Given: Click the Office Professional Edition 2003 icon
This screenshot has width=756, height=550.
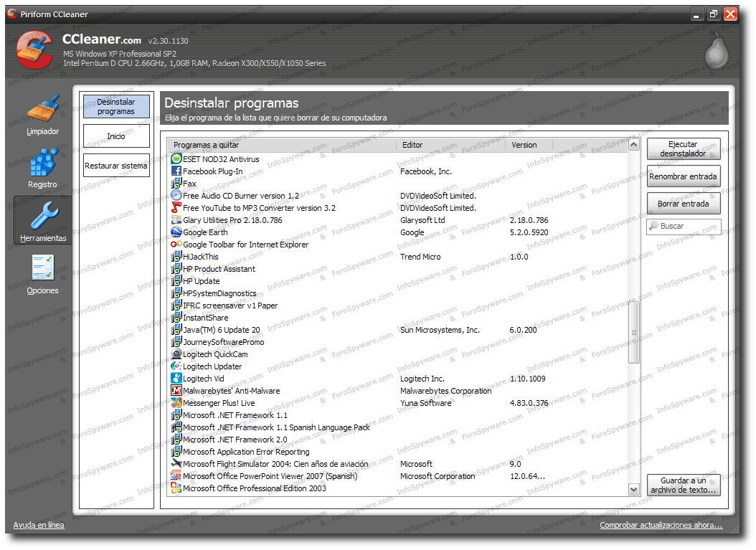Looking at the screenshot, I should pyautogui.click(x=176, y=488).
